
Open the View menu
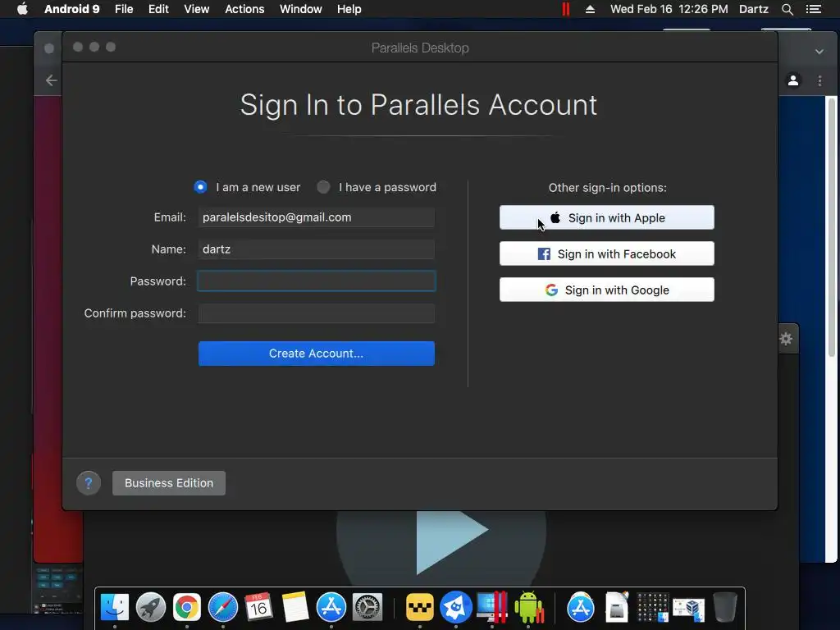197,9
